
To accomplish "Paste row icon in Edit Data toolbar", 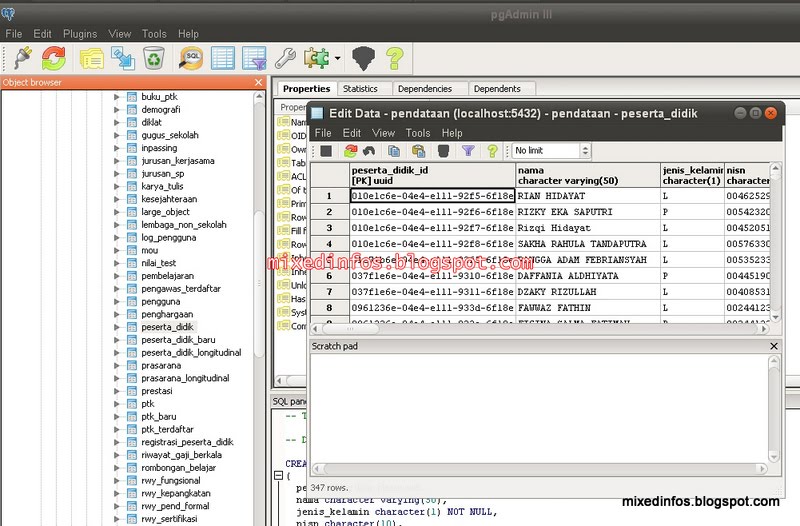I will (x=418, y=151).
